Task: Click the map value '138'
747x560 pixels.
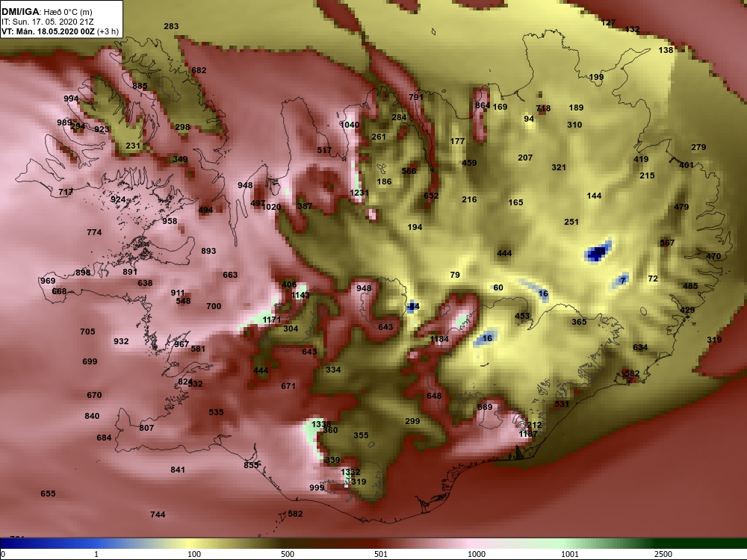Action: click(666, 50)
